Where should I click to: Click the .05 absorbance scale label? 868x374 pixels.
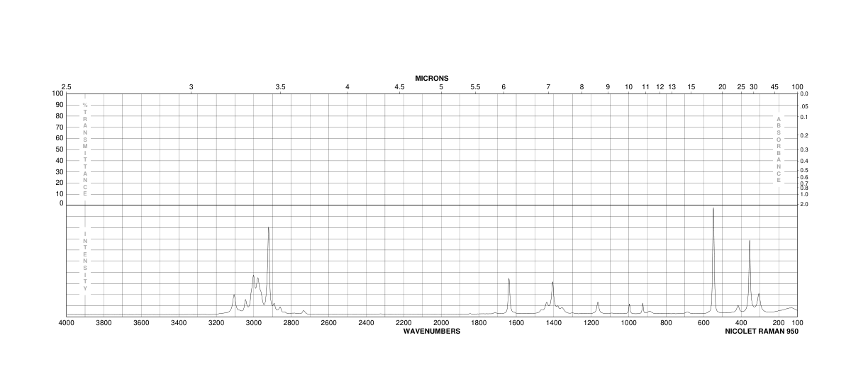point(804,106)
